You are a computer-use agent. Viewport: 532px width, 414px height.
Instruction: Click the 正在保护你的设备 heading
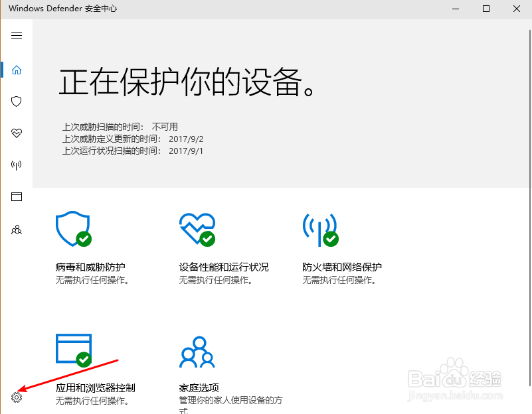point(187,82)
